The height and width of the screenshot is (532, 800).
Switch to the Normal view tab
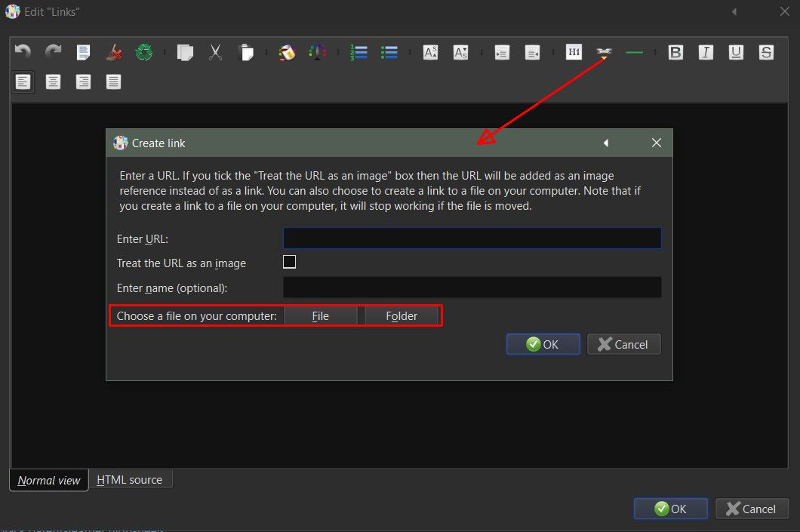coord(49,481)
